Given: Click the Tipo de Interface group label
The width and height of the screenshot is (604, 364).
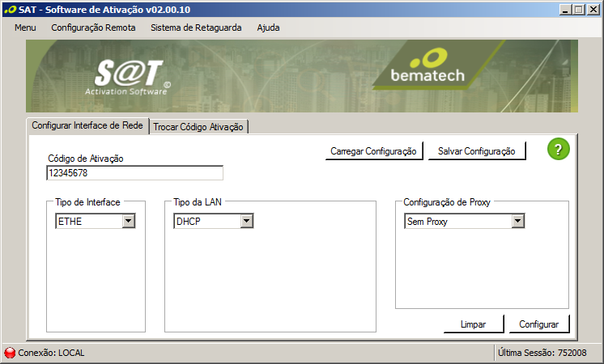Looking at the screenshot, I should 87,202.
